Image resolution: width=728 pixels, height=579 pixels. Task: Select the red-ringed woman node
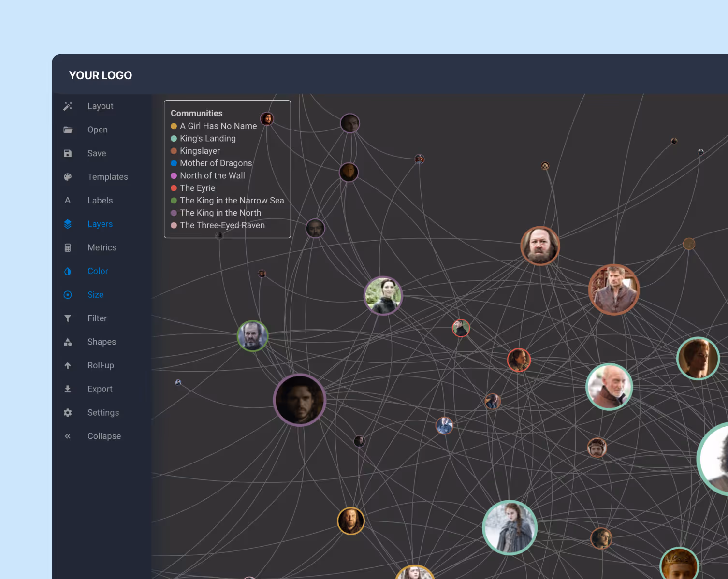point(519,360)
